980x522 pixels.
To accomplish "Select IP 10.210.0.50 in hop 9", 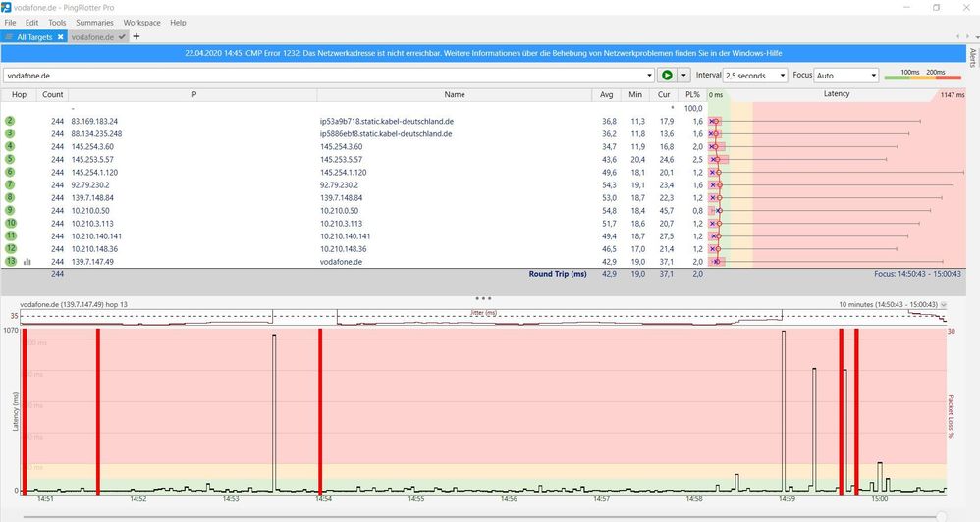I will tap(90, 210).
